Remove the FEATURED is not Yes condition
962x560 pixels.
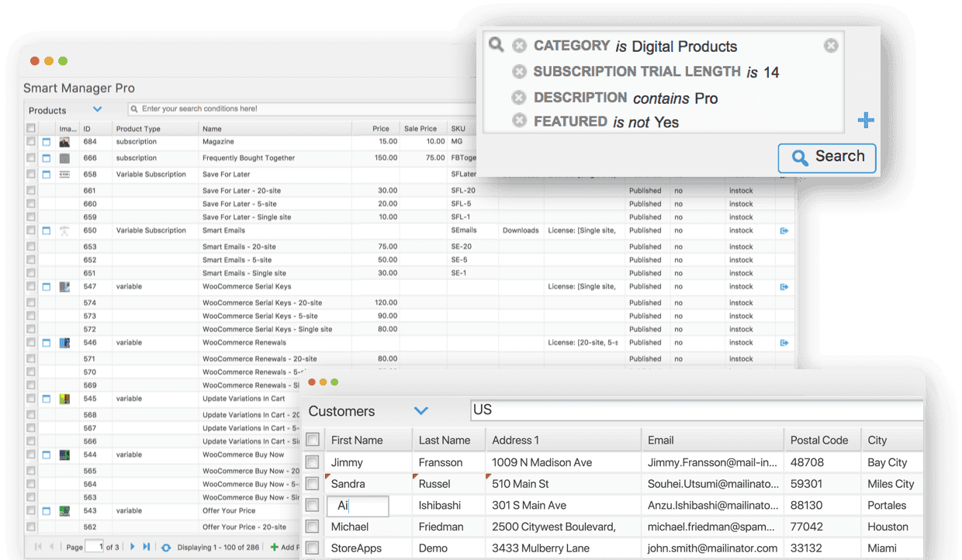click(x=519, y=121)
